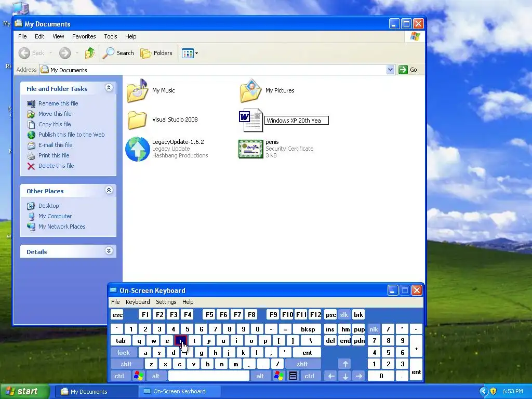
Task: Click the filename rename text box
Action: coord(297,121)
